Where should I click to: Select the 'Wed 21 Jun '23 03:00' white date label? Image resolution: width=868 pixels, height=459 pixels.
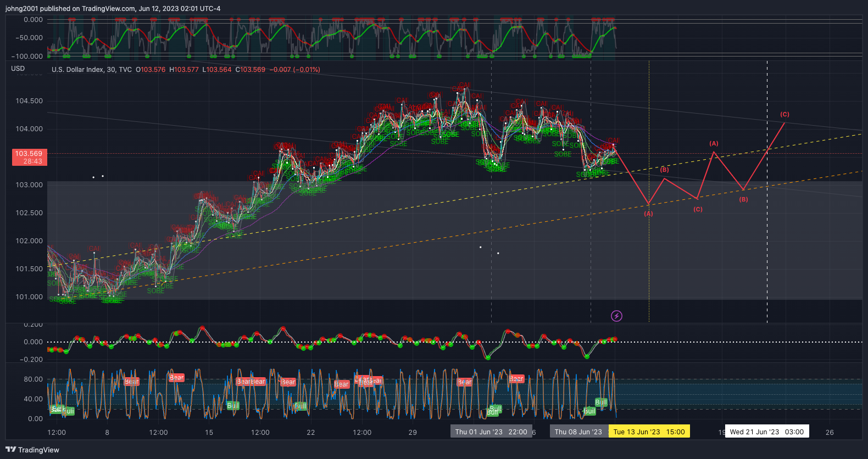click(x=767, y=432)
